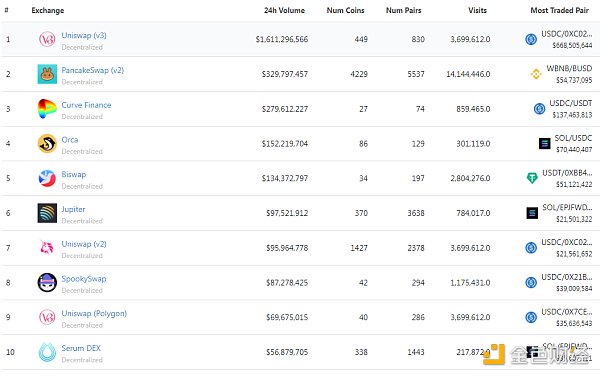The image size is (600, 376).
Task: Click the 5537 num pairs value
Action: [x=416, y=74]
